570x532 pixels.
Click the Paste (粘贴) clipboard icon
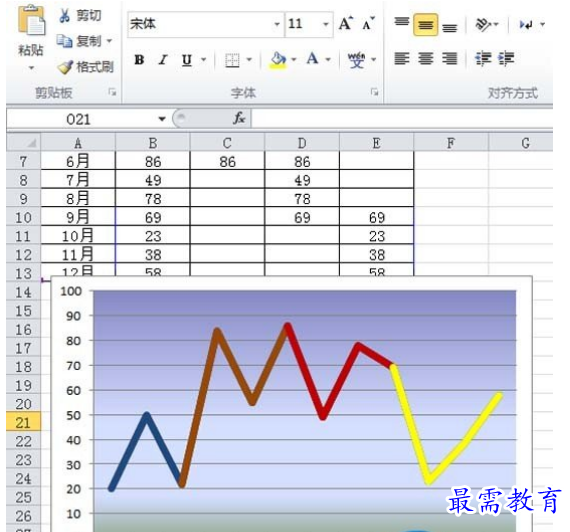pos(31,20)
